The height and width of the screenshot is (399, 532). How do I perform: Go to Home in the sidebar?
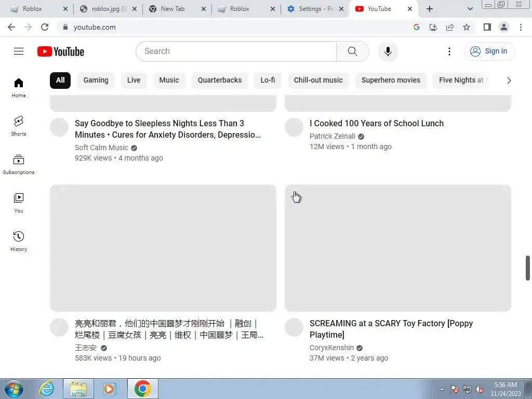[x=19, y=88]
